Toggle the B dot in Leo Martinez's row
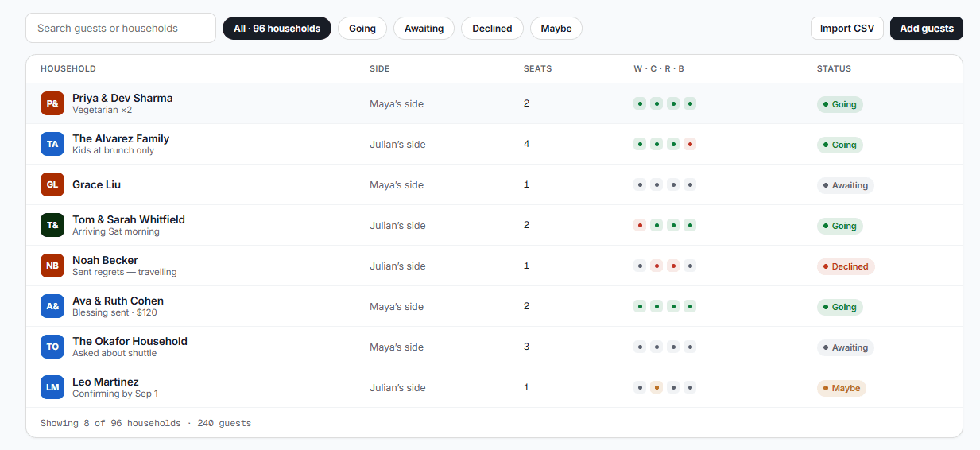 (x=690, y=387)
